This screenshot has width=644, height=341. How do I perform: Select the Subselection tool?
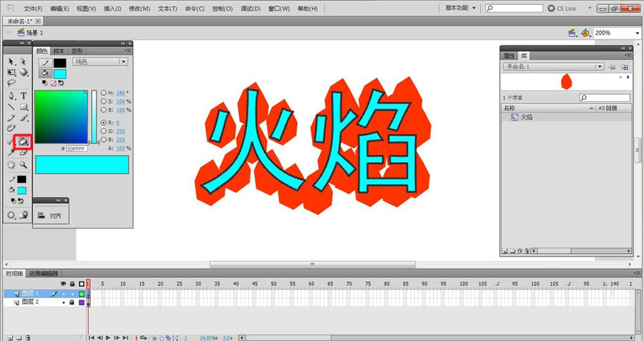click(24, 62)
